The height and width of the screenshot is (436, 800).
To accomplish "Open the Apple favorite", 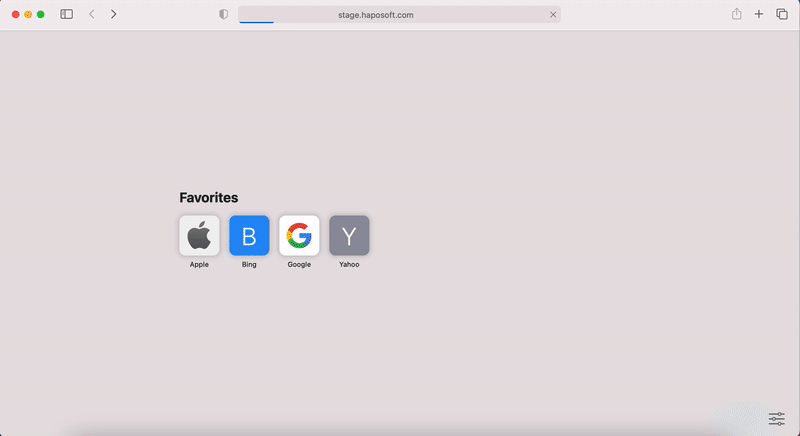I will tap(199, 235).
